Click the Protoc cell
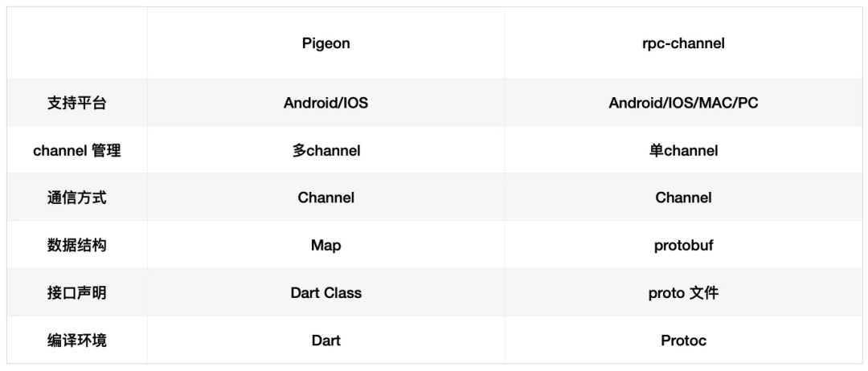The width and height of the screenshot is (868, 371). pos(683,340)
